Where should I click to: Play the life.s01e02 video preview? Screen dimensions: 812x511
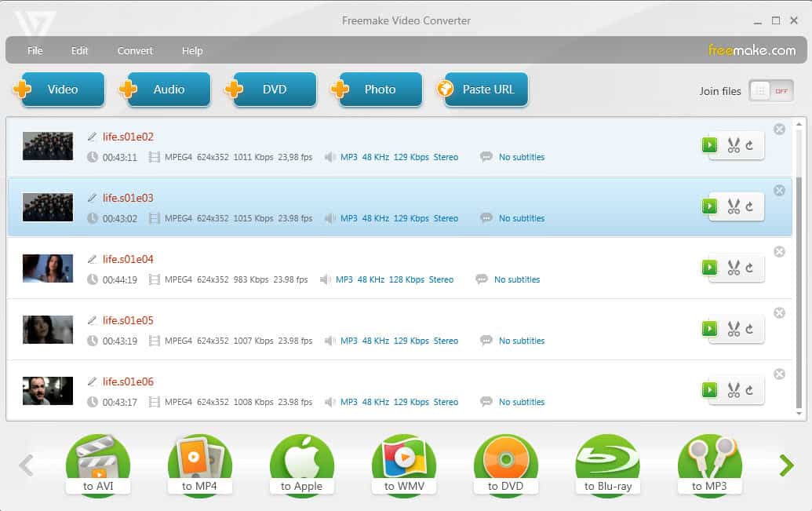(x=709, y=145)
